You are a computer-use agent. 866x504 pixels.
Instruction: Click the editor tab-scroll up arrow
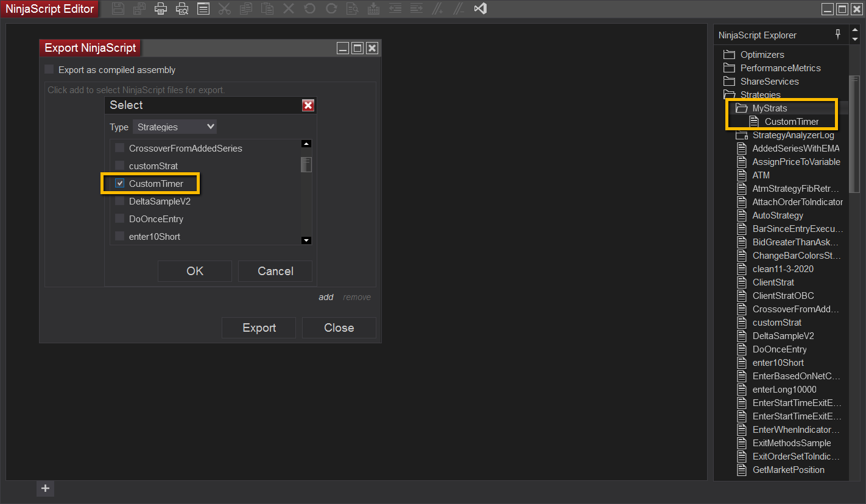[855, 30]
